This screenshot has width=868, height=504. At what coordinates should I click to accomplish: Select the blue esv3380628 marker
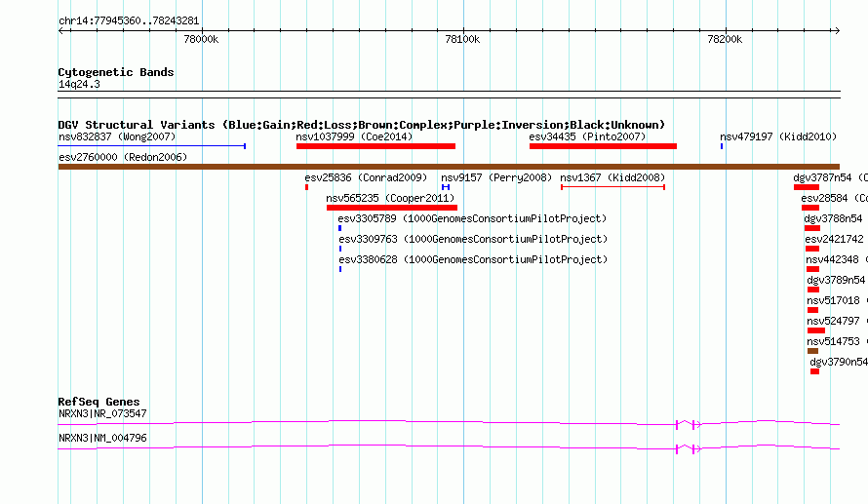[x=340, y=269]
